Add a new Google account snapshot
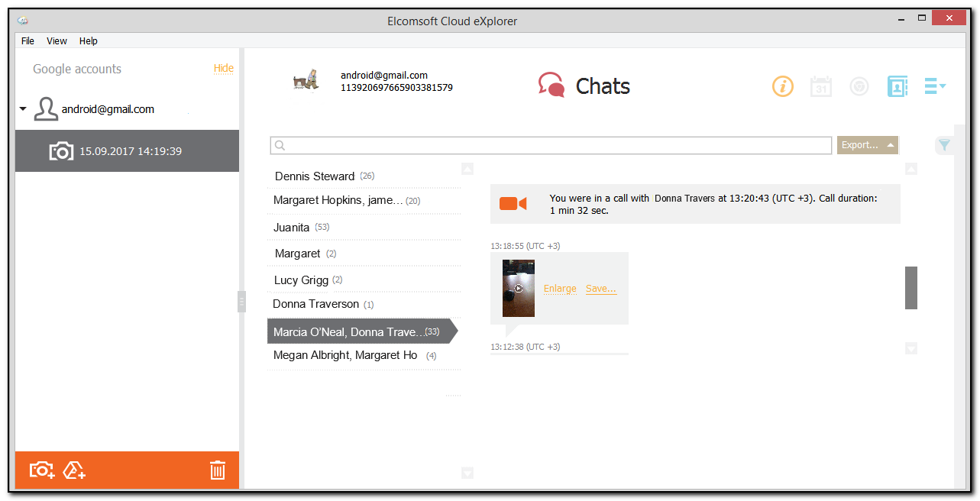The width and height of the screenshot is (980, 501). (x=41, y=470)
